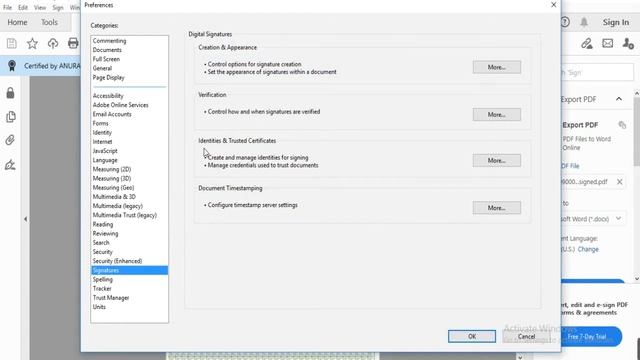Image resolution: width=640 pixels, height=360 pixels.
Task: Select Forms category
Action: point(100,123)
